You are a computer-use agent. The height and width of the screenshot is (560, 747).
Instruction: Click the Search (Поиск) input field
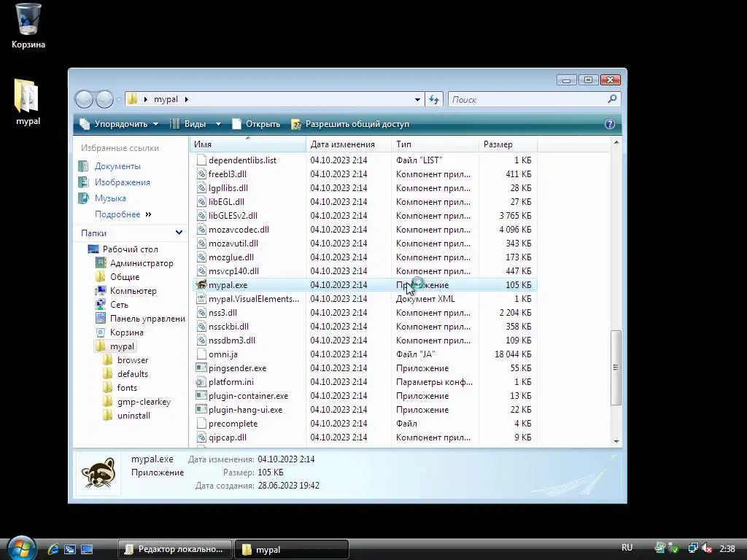tap(528, 99)
